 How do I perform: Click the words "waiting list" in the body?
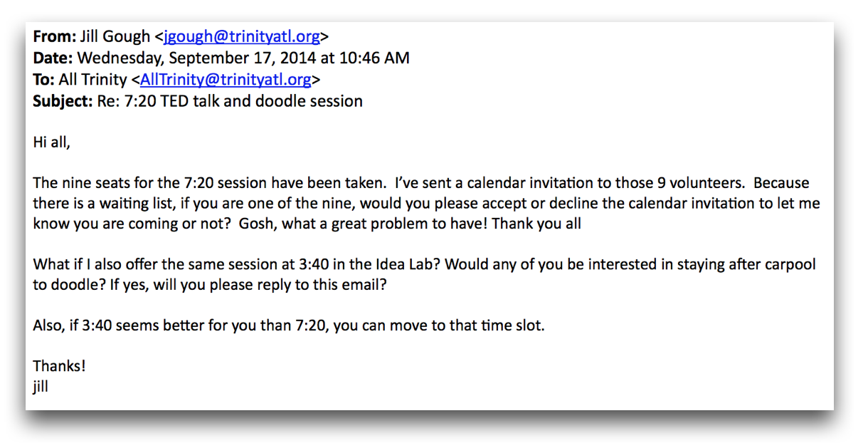[x=122, y=204]
